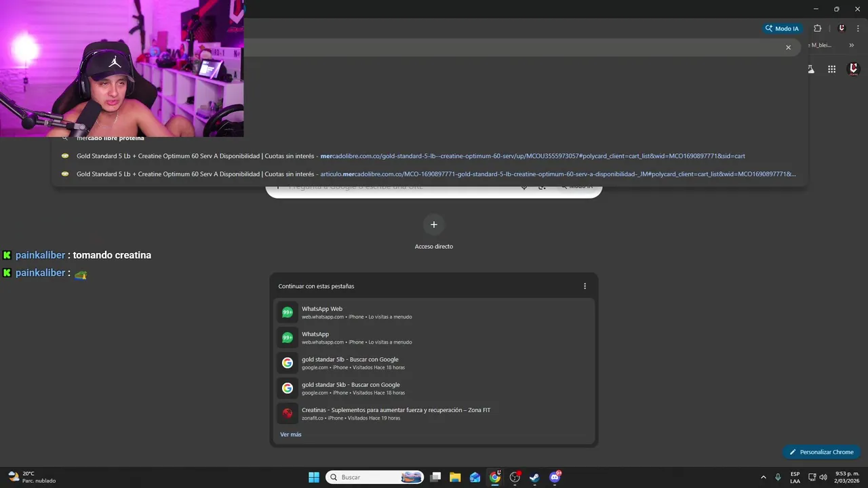868x488 pixels.
Task: Open the Search Labs flask icon
Action: click(x=811, y=69)
